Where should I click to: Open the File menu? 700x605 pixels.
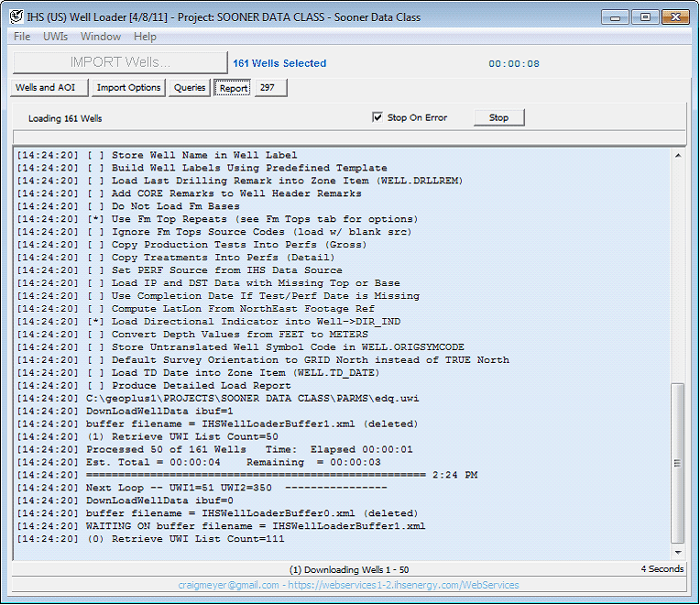coord(22,37)
